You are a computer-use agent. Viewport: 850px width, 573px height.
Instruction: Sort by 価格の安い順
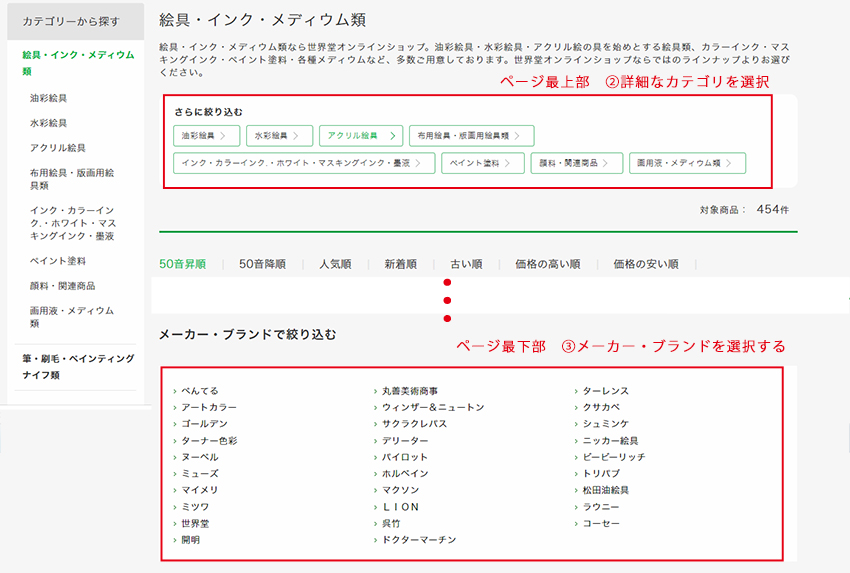click(x=646, y=264)
